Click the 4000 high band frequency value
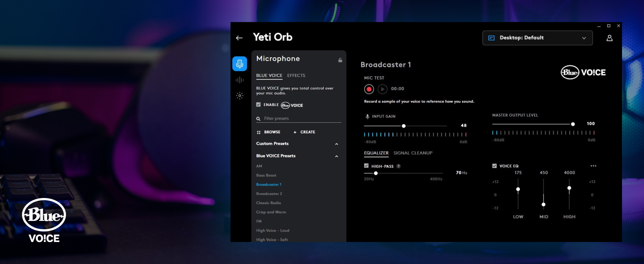This screenshot has width=644, height=264. coord(569,173)
